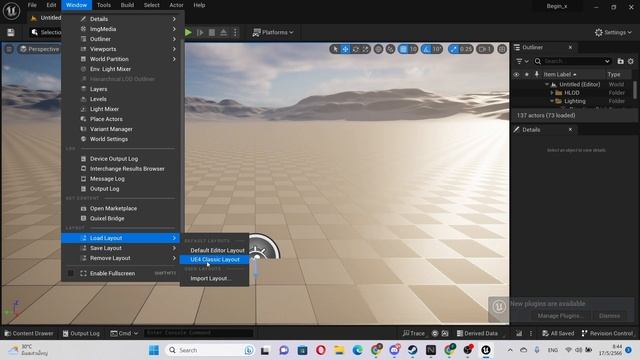Click the Skip/Advance frame button

tap(200, 32)
